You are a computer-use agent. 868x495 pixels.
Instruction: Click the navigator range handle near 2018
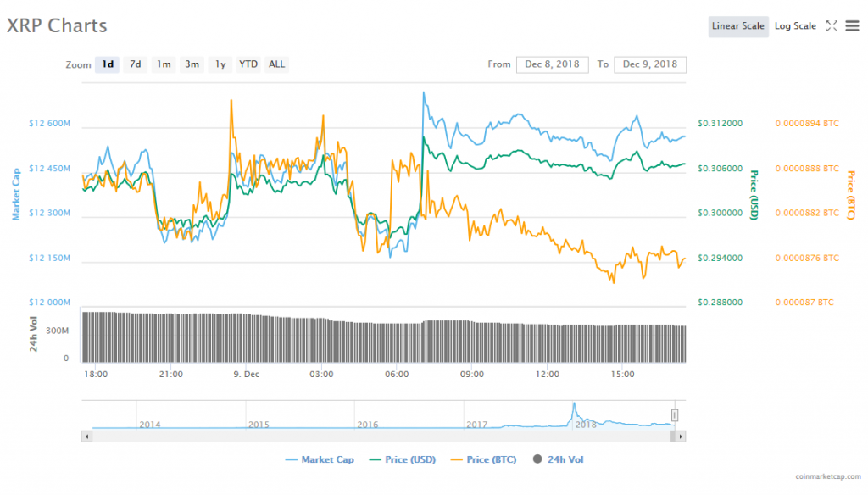[x=675, y=414]
